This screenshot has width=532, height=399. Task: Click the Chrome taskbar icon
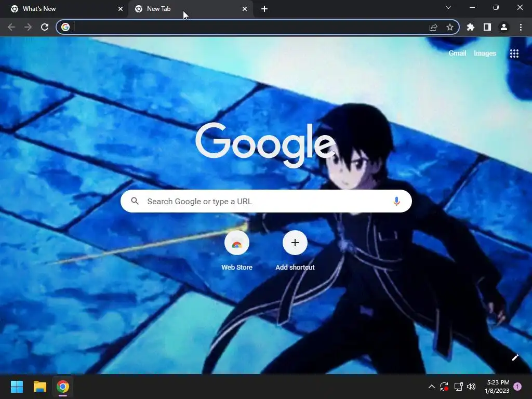[63, 387]
